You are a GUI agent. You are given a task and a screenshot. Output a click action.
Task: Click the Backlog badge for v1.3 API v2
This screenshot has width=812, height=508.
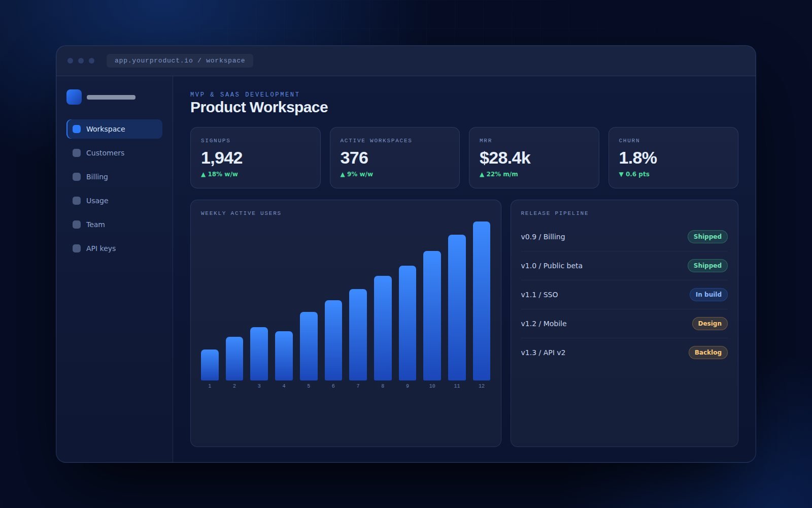click(708, 353)
